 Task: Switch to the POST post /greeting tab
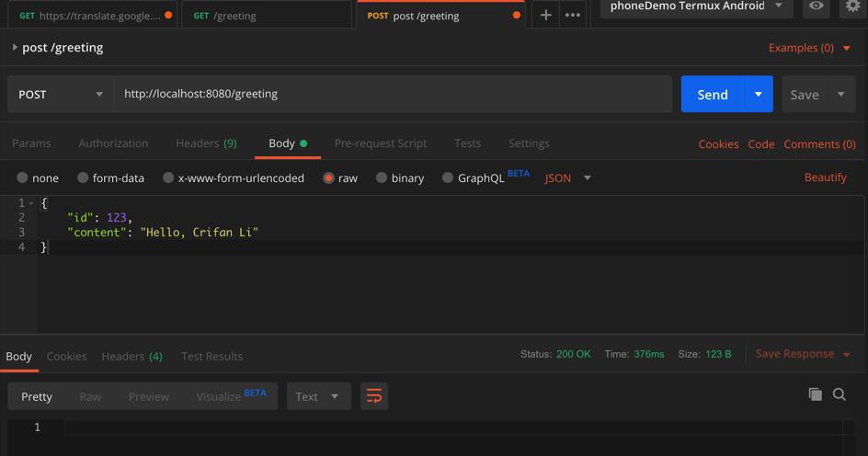click(x=440, y=16)
